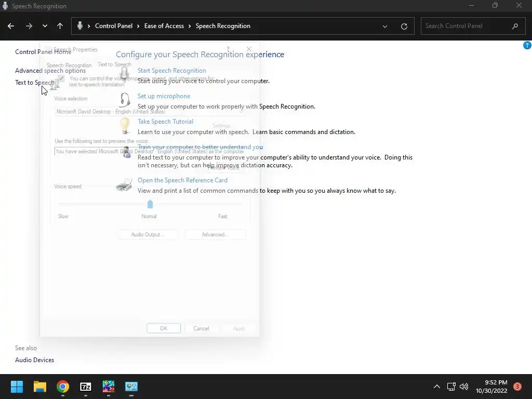Viewport: 532px width, 399px height.
Task: Click Start Speech Recognition link
Action: tap(171, 71)
